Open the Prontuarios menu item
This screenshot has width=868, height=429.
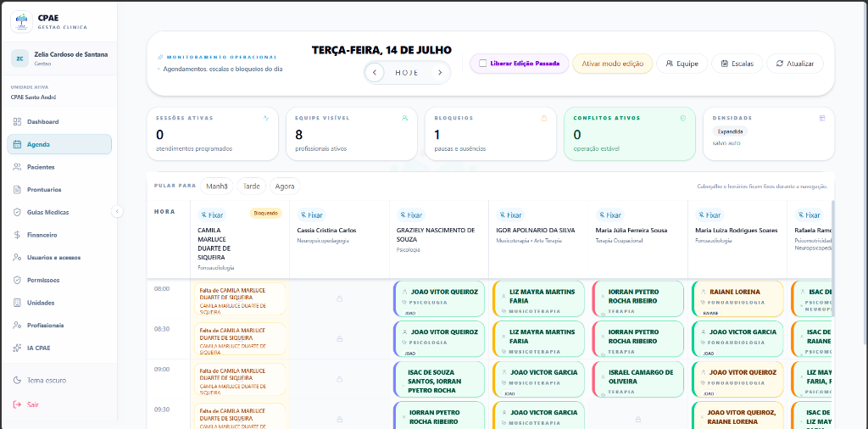(x=59, y=189)
